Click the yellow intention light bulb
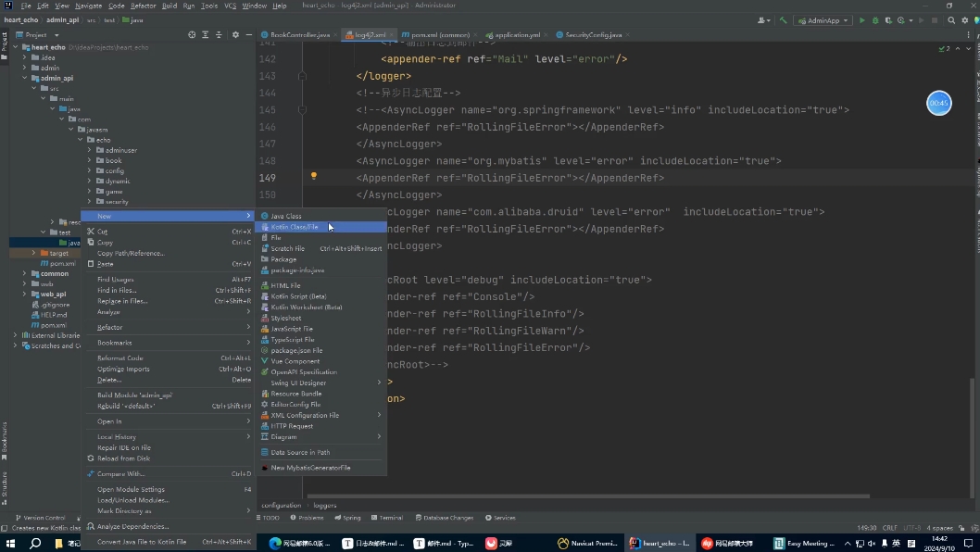This screenshot has width=980, height=552. 314,176
